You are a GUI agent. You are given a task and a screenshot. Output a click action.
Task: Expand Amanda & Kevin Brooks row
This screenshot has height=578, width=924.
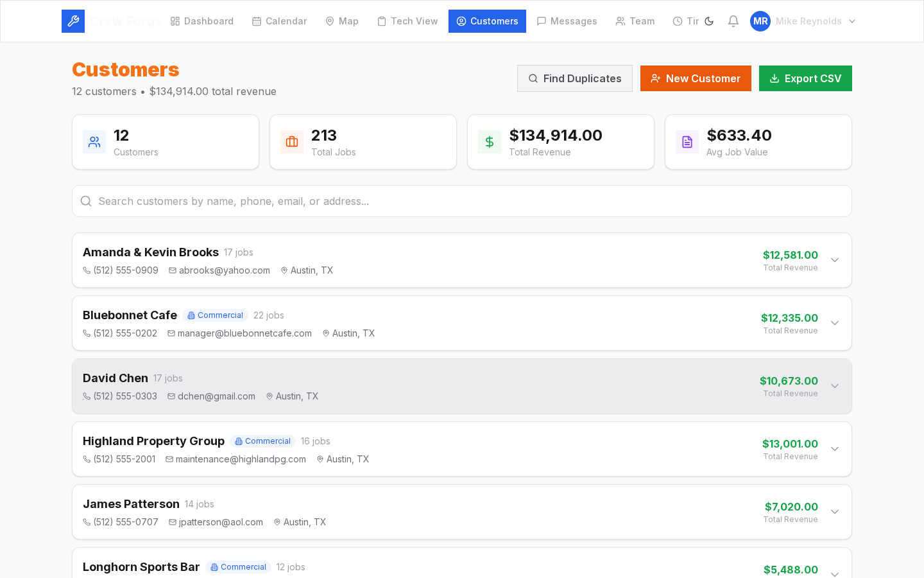pos(835,260)
